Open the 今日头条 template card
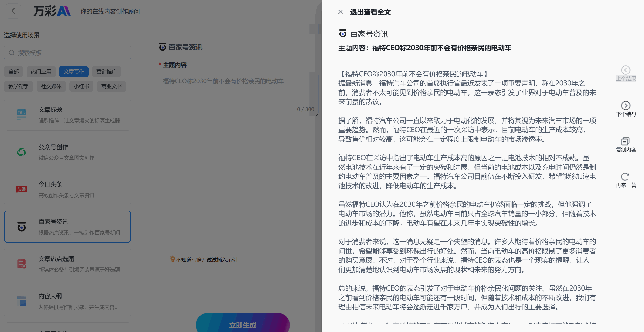 click(x=68, y=189)
